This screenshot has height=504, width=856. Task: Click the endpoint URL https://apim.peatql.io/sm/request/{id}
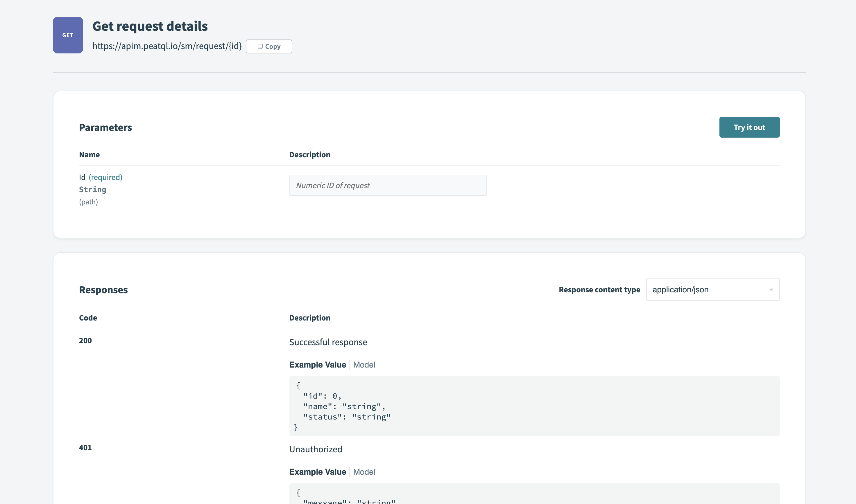[x=167, y=46]
